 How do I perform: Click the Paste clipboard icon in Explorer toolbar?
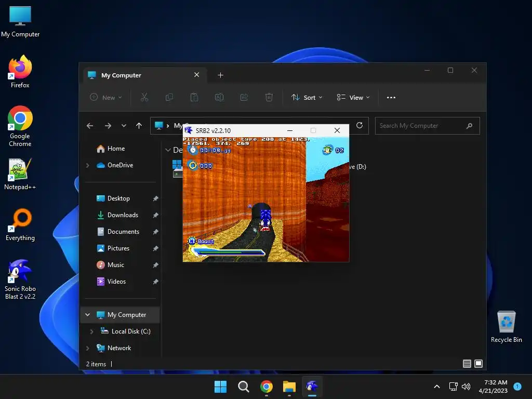tap(194, 97)
